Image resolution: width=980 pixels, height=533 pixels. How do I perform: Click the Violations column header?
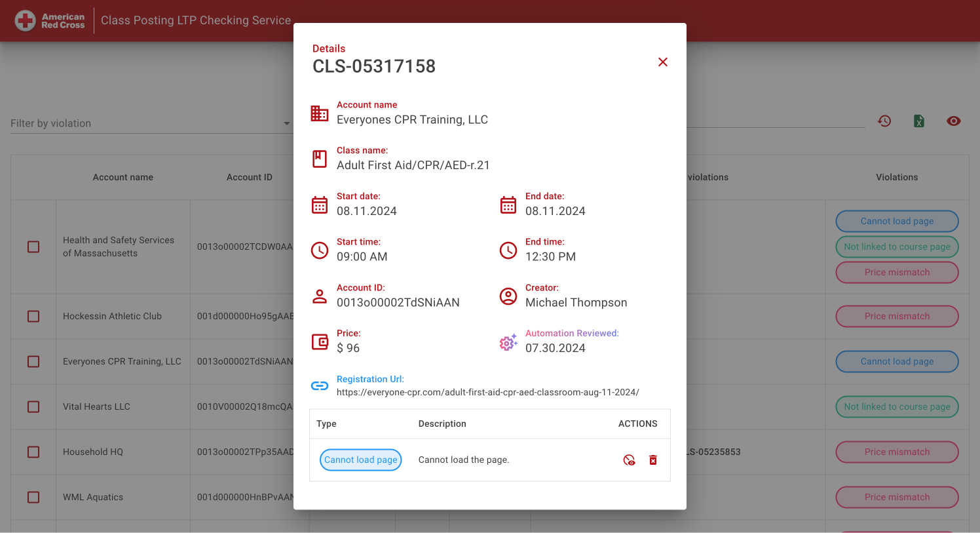tap(897, 177)
